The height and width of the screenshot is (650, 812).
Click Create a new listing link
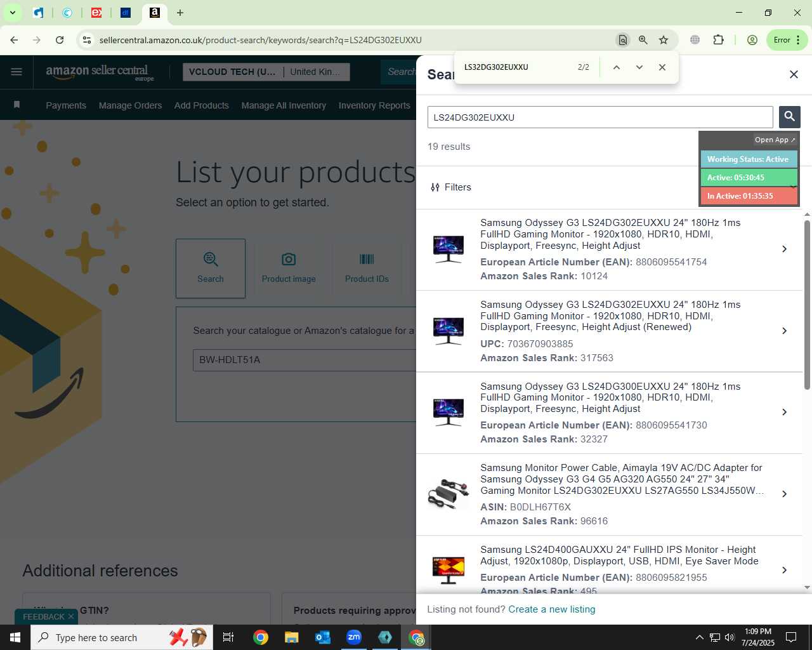click(552, 609)
